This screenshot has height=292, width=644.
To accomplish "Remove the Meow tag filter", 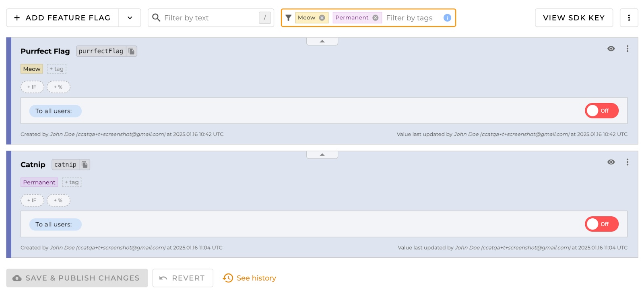I will click(322, 18).
